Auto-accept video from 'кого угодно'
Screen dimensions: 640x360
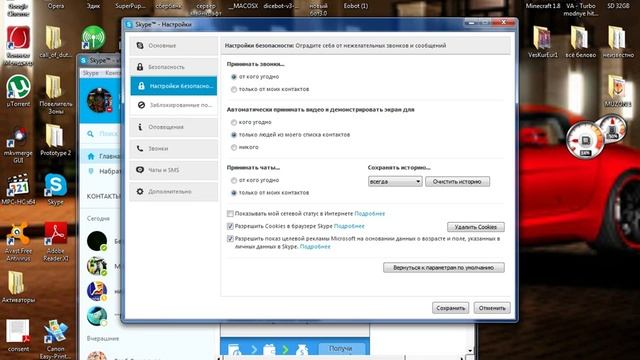234,122
